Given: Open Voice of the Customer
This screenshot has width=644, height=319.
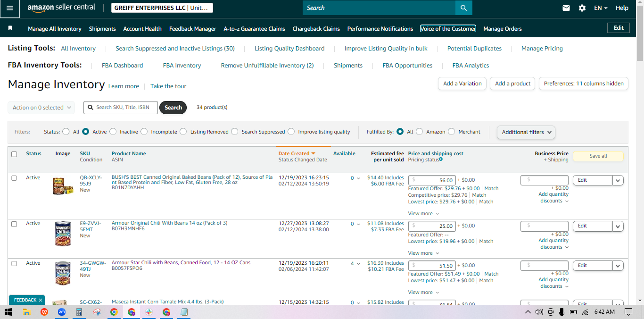Looking at the screenshot, I should pyautogui.click(x=448, y=29).
